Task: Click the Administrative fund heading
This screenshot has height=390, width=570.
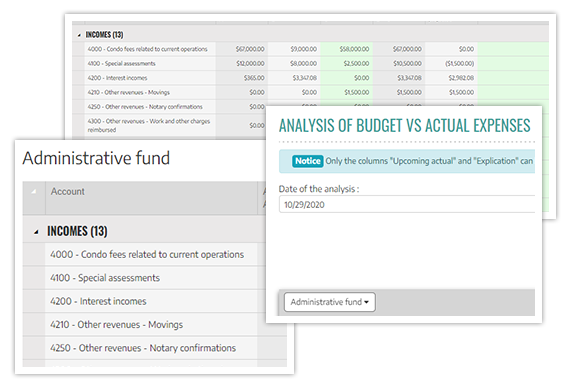Action: click(x=96, y=158)
